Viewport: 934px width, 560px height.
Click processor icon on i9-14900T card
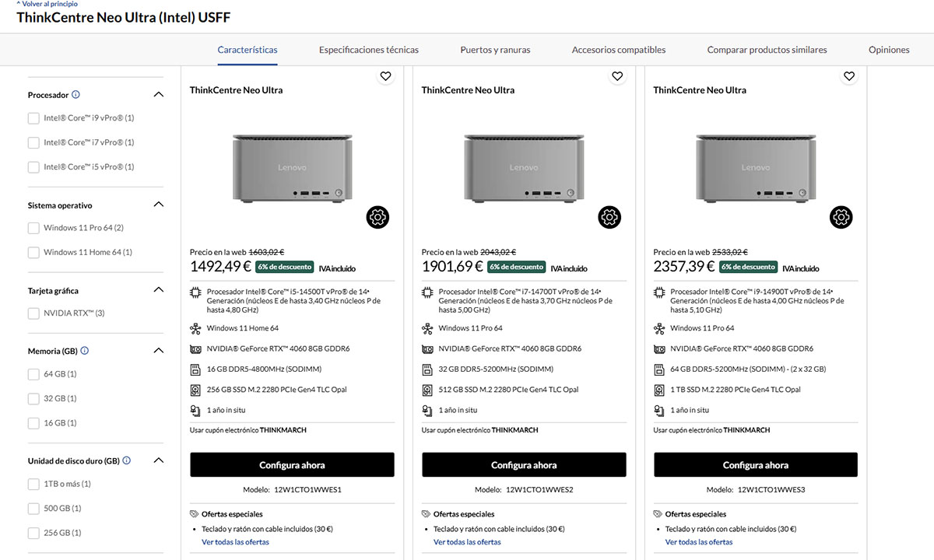click(x=659, y=292)
